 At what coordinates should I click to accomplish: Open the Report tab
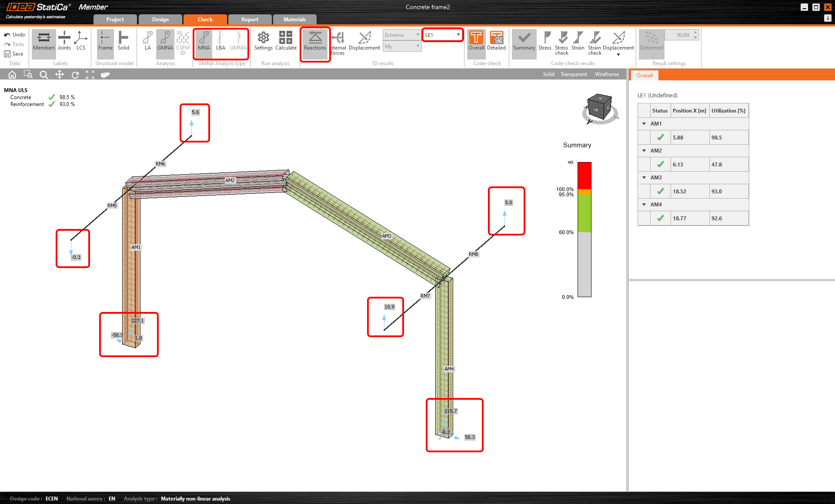(x=250, y=20)
